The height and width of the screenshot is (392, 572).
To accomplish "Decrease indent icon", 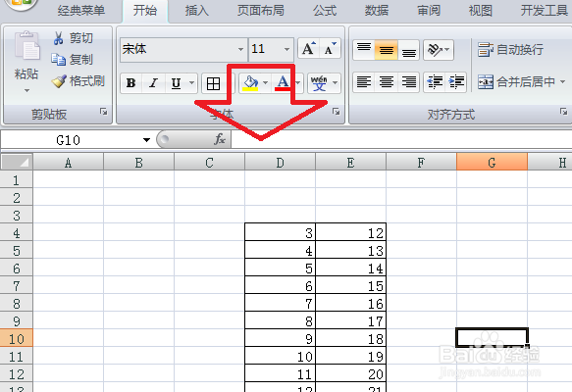I will [435, 82].
